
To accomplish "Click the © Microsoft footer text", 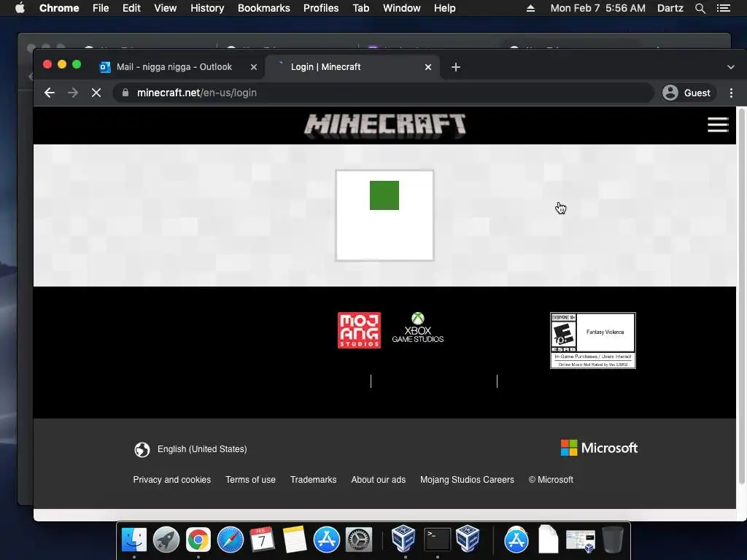I will click(551, 480).
